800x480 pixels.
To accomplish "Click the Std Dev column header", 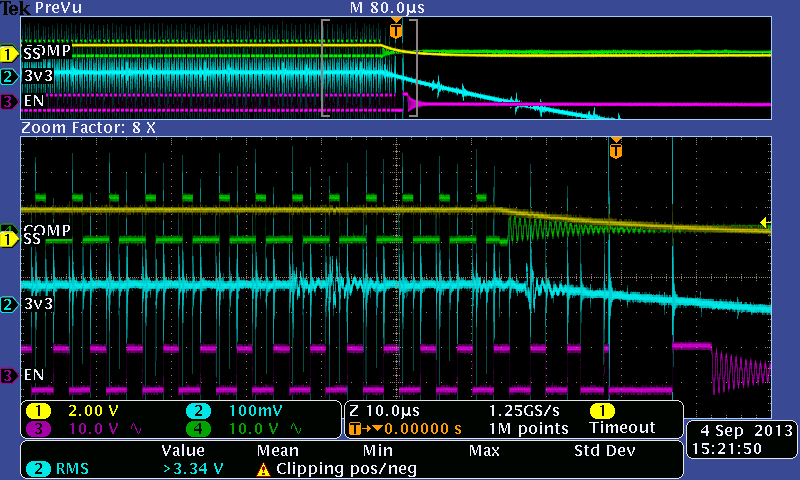I will (x=604, y=450).
